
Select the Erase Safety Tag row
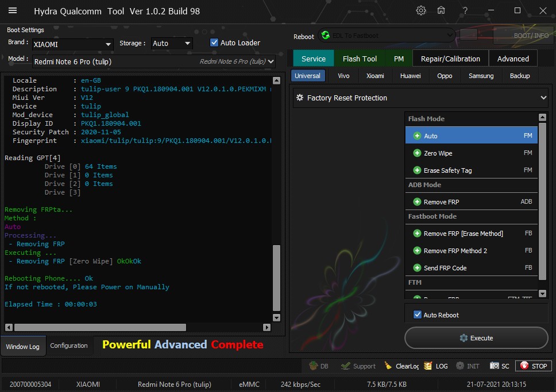click(x=471, y=170)
